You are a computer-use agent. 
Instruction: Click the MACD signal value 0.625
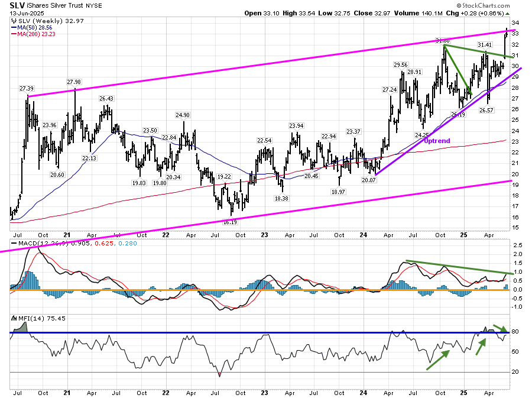104,243
